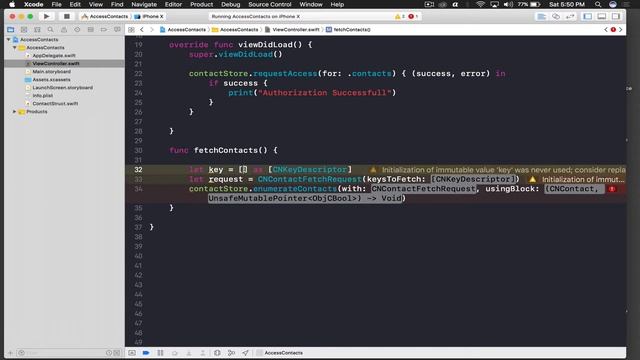
Task: Select Main.storyboard in navigator
Action: coord(51,71)
